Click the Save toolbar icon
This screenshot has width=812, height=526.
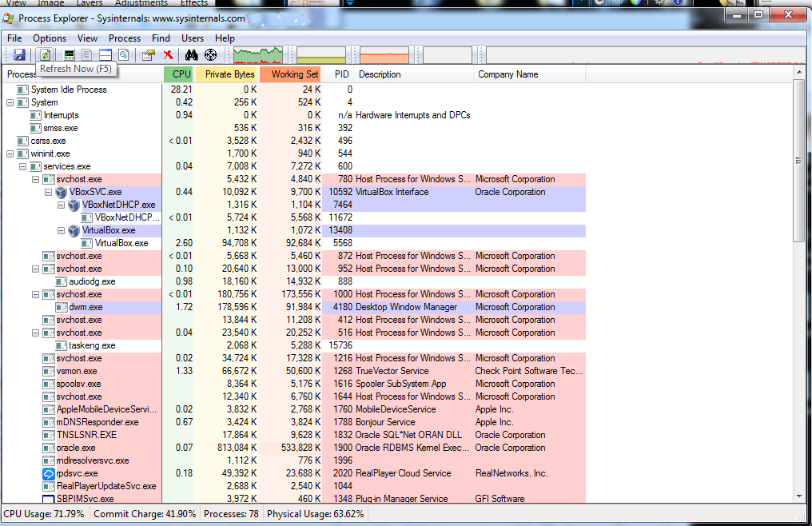pyautogui.click(x=20, y=55)
